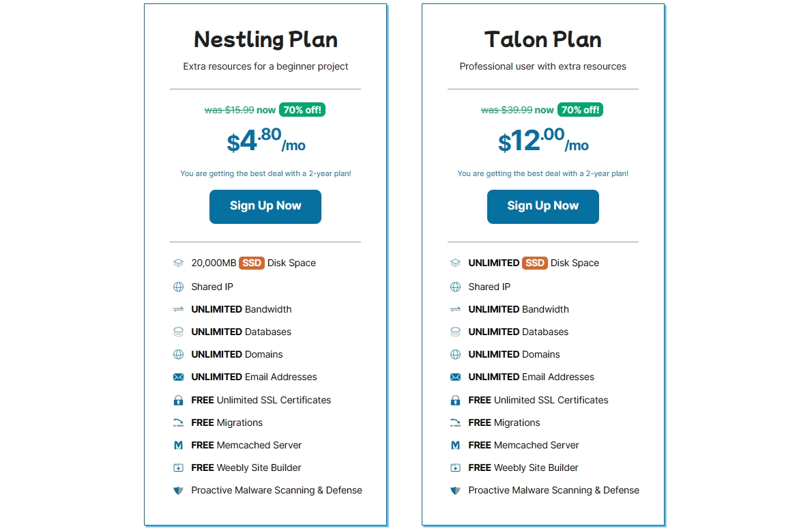
Task: Click the Nestling Plan $4.80/mo price
Action: tap(265, 141)
